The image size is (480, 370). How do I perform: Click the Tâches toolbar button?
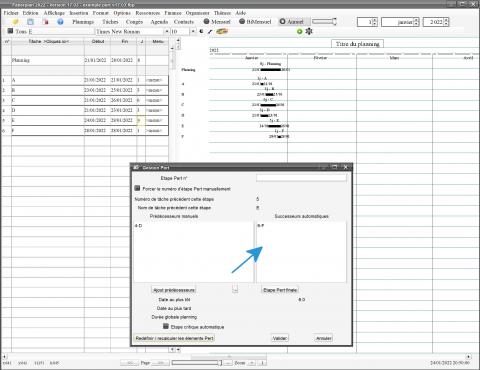[x=110, y=22]
